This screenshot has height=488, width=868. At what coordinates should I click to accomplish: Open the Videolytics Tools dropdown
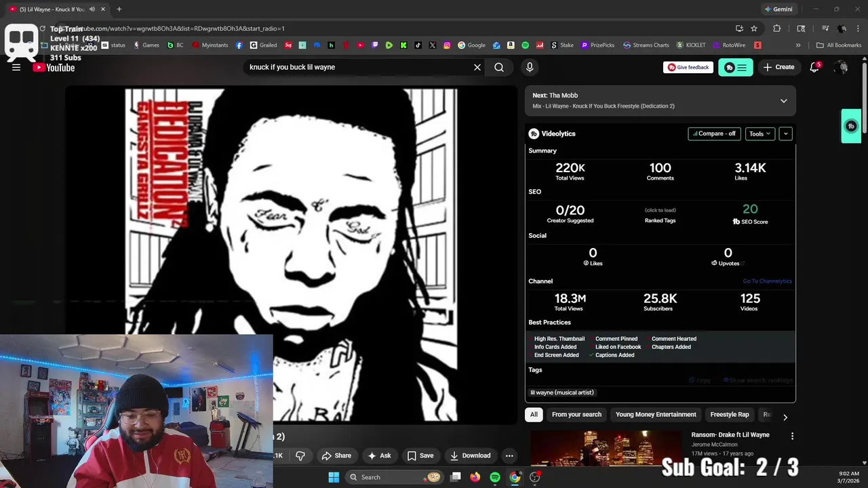tap(760, 134)
